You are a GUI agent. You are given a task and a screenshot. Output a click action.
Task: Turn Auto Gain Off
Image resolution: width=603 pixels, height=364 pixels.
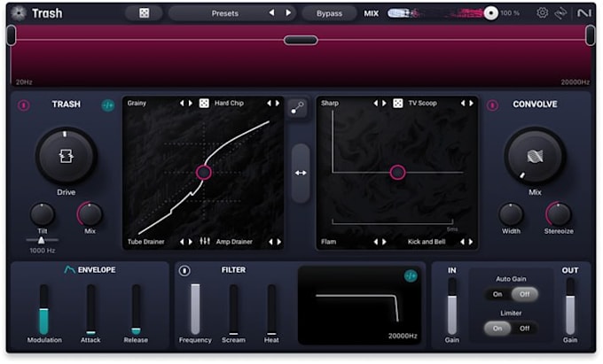pyautogui.click(x=525, y=294)
